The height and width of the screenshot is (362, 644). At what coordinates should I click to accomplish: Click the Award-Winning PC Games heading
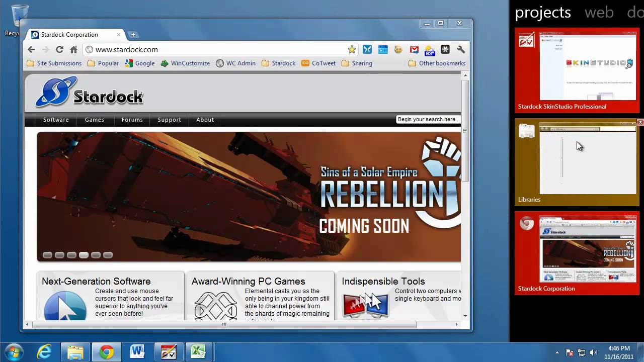coord(249,282)
